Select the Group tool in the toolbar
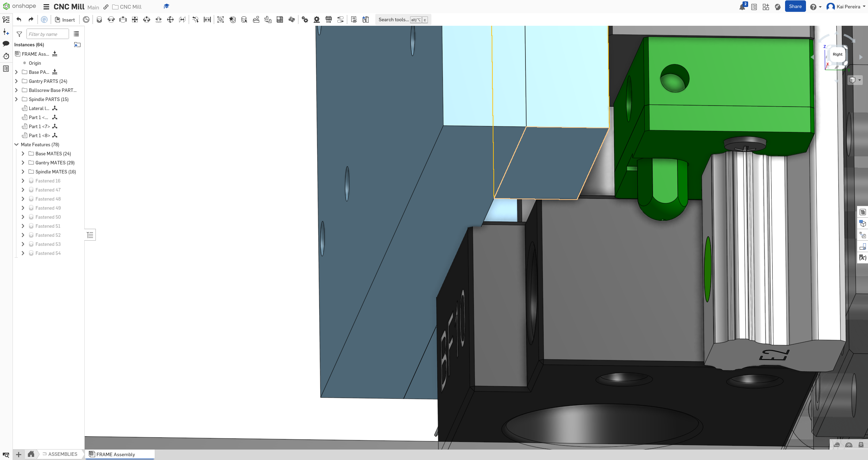Image resolution: width=868 pixels, height=460 pixels. coord(220,20)
